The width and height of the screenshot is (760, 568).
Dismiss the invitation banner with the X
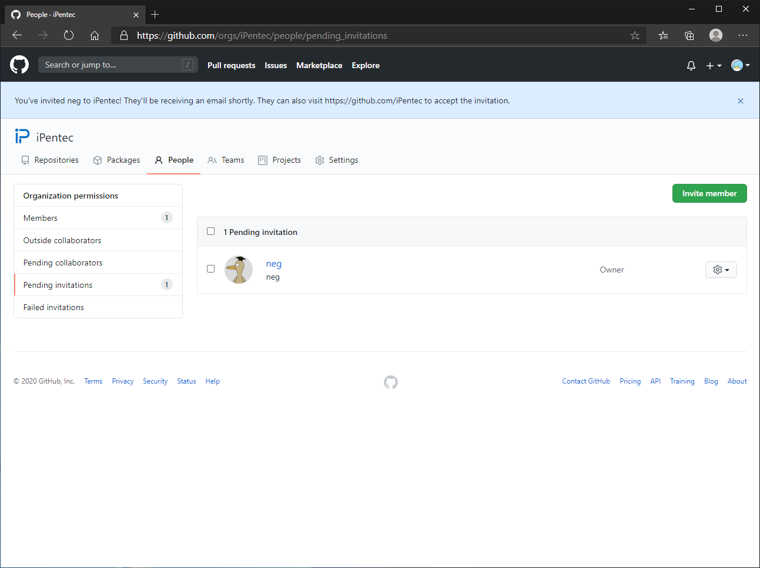click(x=740, y=101)
